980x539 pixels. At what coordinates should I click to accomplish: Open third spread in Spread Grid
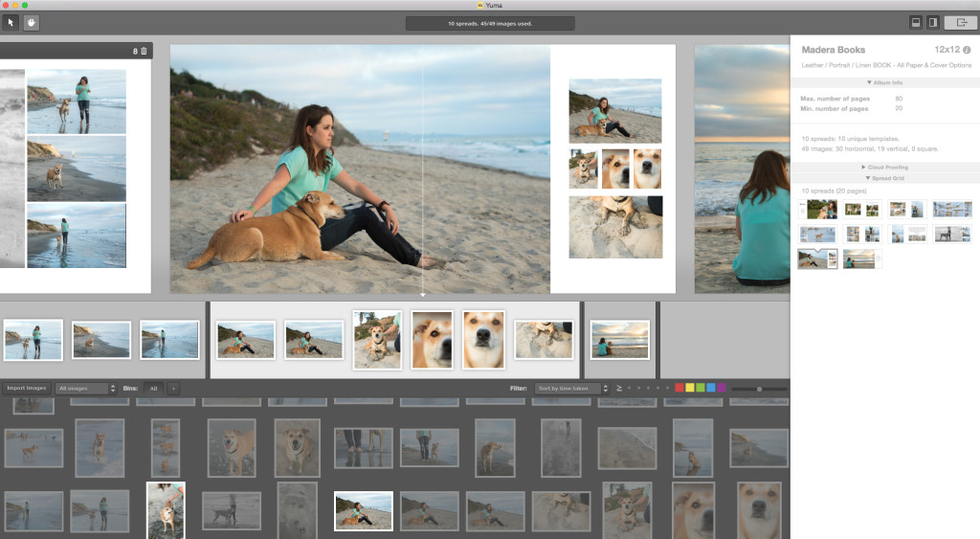[907, 209]
